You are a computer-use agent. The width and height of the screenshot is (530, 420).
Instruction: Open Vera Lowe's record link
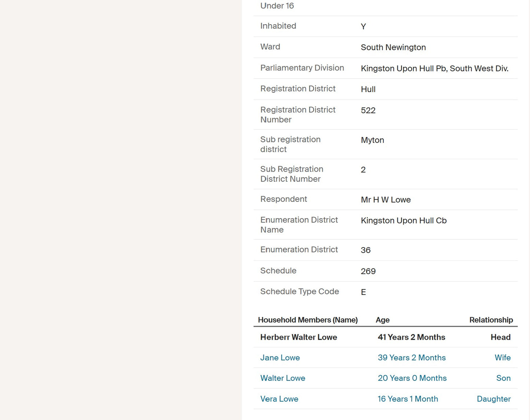(x=279, y=399)
